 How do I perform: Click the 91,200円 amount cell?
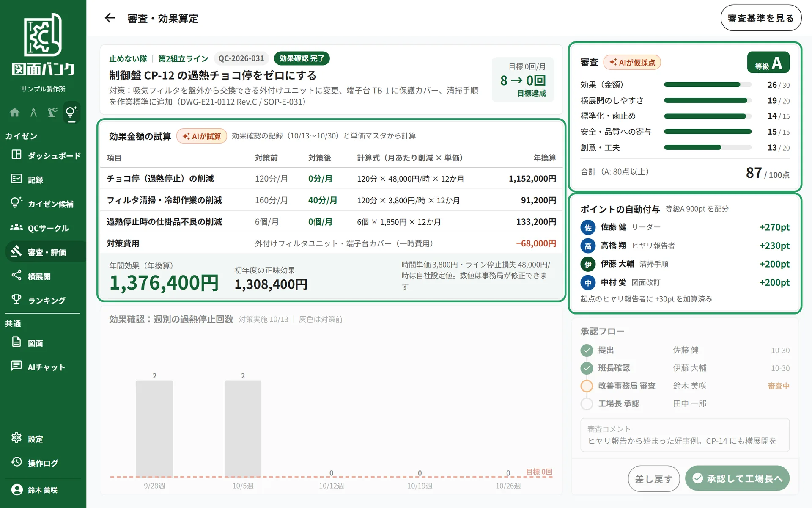coord(538,200)
